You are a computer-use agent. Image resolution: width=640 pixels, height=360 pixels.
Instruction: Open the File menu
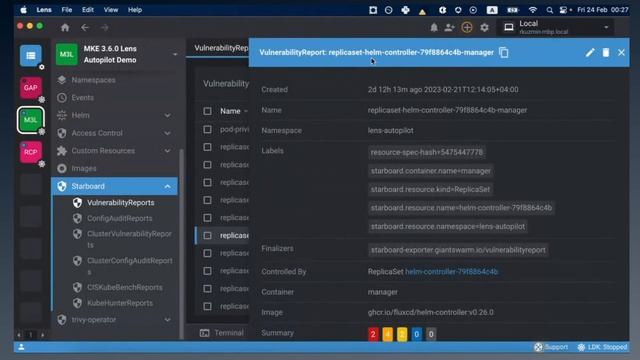[67, 10]
